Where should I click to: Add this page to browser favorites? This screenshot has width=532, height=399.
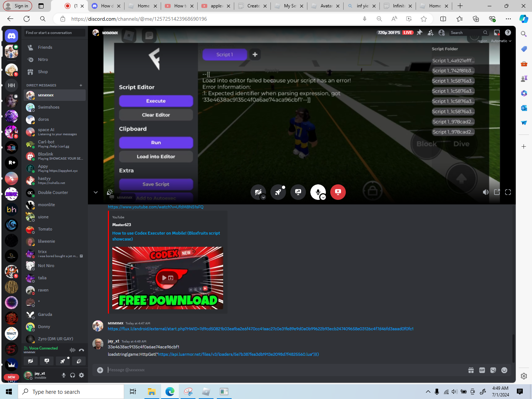(x=424, y=19)
